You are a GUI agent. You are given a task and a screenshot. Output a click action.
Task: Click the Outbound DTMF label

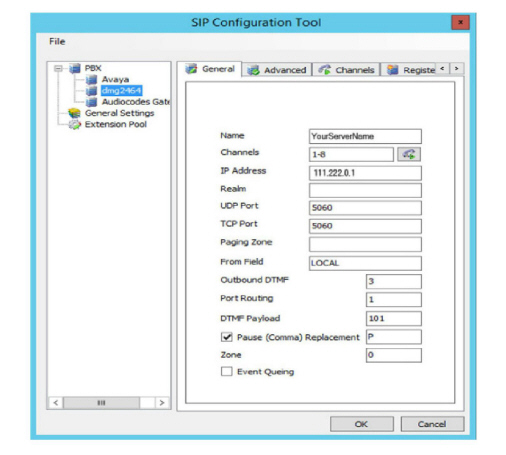[x=254, y=280]
